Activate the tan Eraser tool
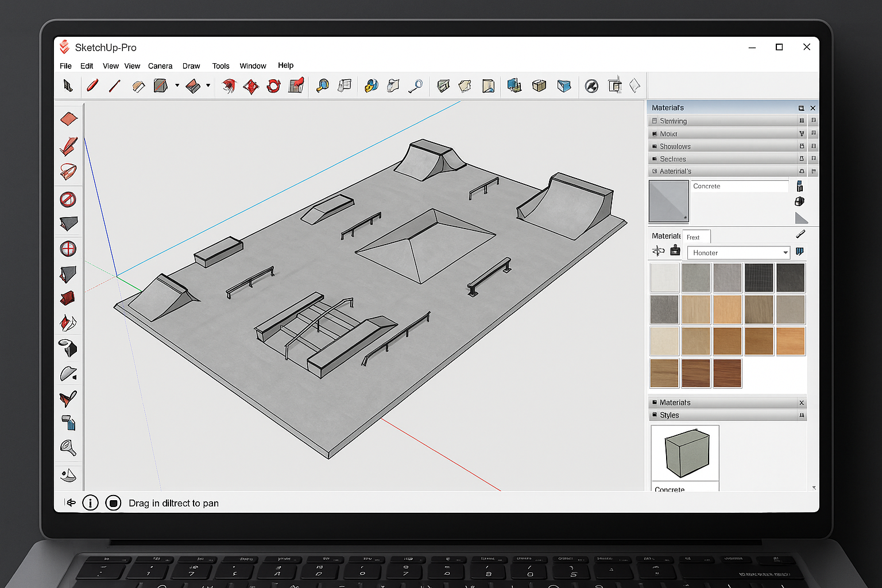 tap(138, 86)
